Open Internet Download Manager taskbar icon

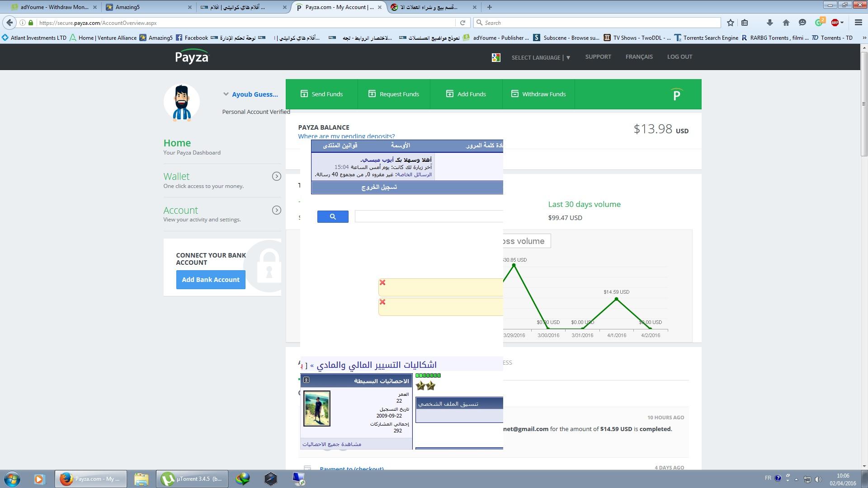tap(243, 479)
